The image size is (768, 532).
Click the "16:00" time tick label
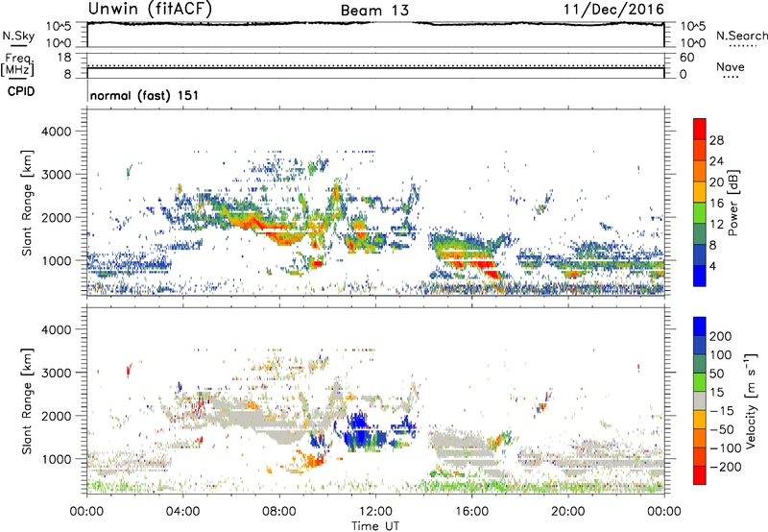(471, 512)
